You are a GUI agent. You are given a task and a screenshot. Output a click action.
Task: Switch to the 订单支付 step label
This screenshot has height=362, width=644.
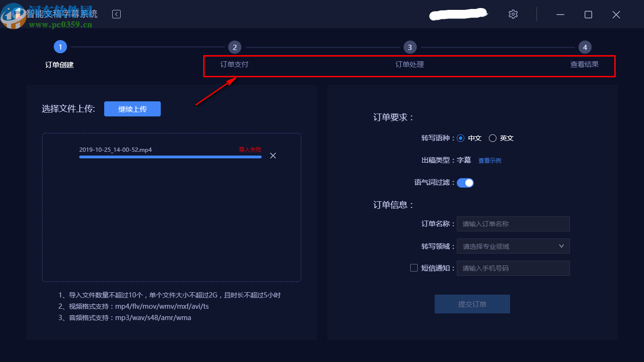pos(235,64)
